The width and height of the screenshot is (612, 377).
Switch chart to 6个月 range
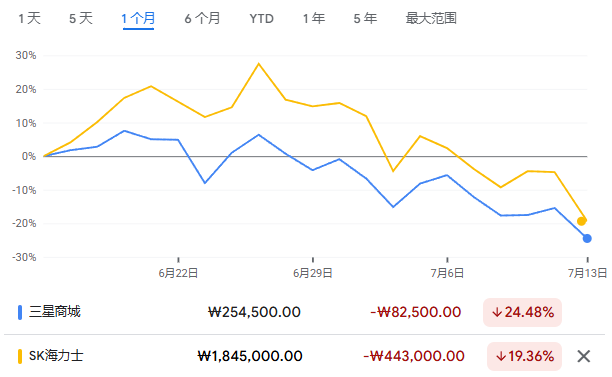point(202,18)
